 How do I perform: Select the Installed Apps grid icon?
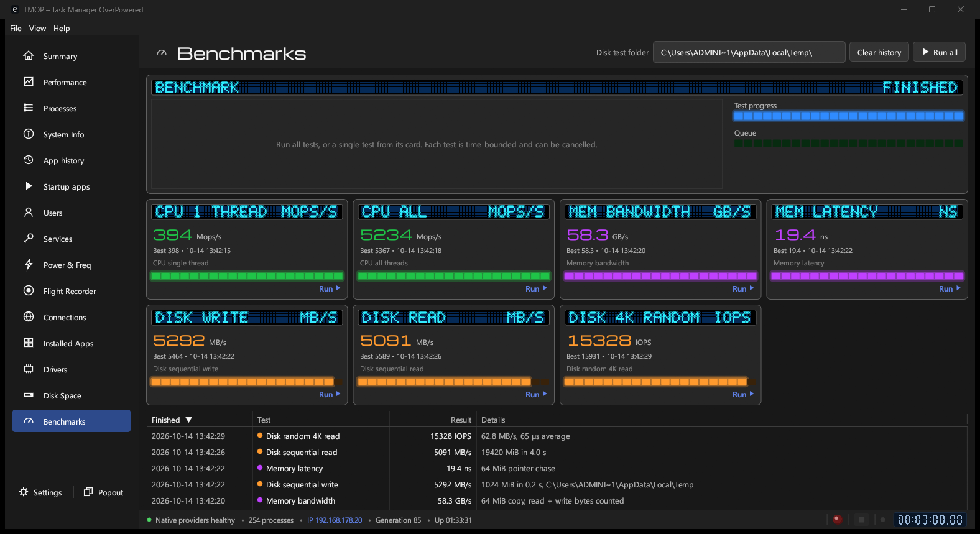coord(29,343)
